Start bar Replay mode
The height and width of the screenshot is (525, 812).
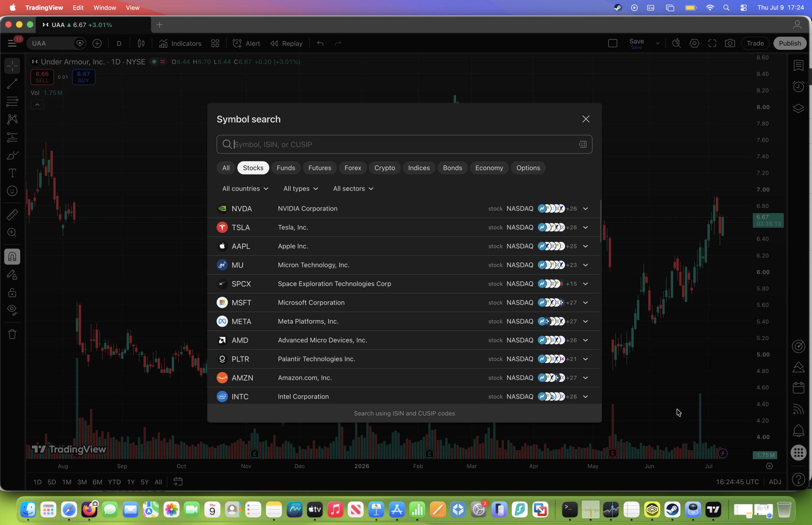(286, 43)
